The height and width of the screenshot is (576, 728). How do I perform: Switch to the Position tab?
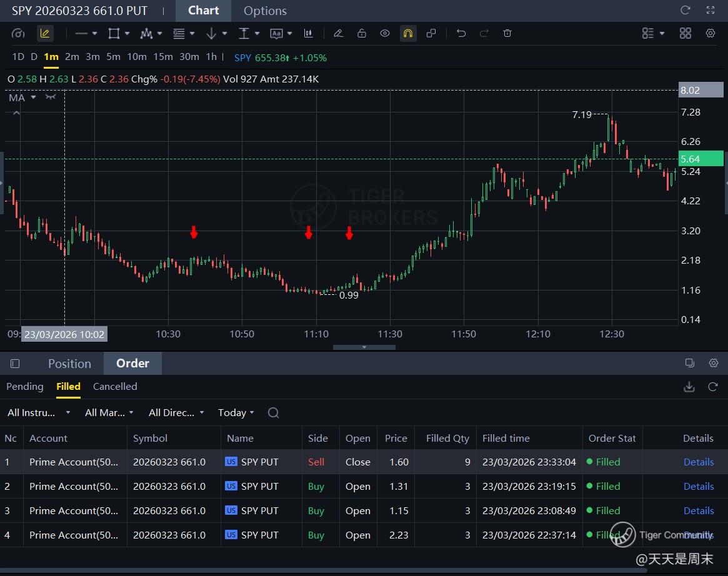tap(69, 364)
